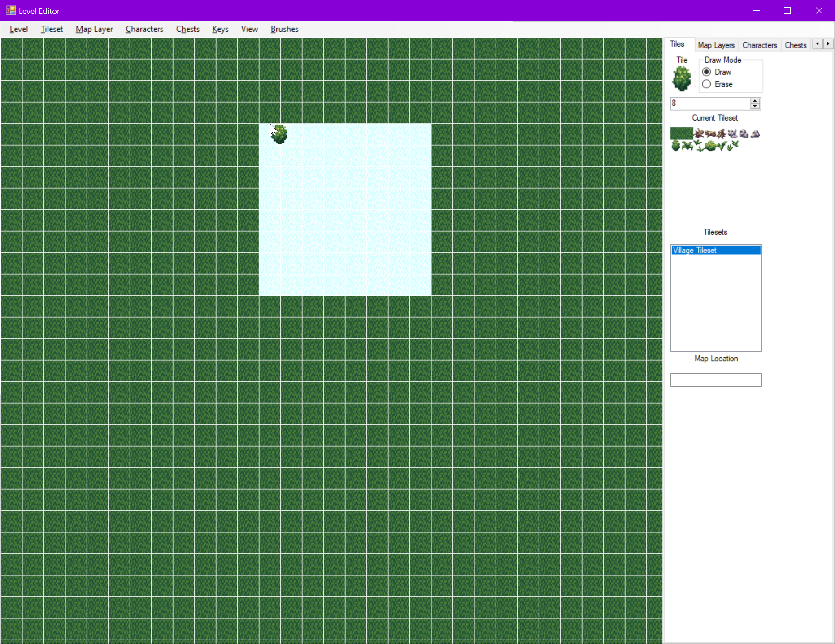Switch to the Map Layers tab
The width and height of the screenshot is (835, 644).
(716, 45)
